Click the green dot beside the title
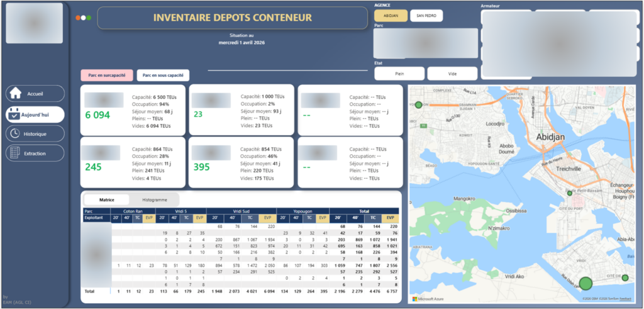The image size is (644, 309). pos(89,18)
